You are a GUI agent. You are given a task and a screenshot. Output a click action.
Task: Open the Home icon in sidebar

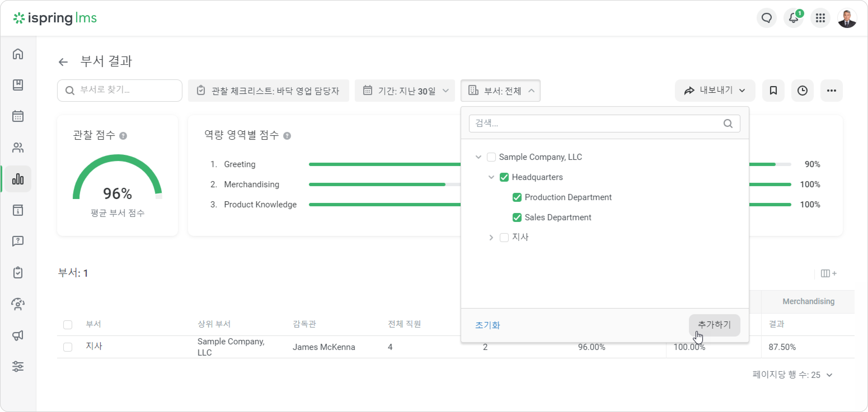click(x=18, y=54)
